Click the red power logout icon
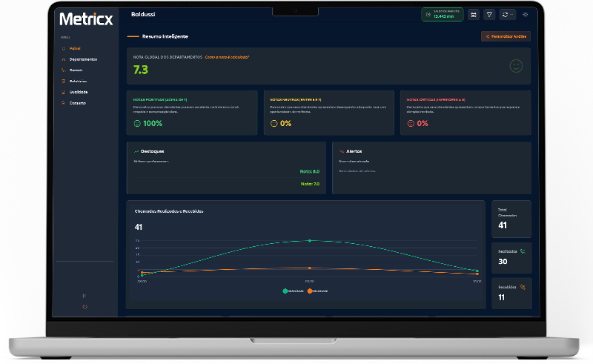The width and height of the screenshot is (593, 364). [85, 306]
